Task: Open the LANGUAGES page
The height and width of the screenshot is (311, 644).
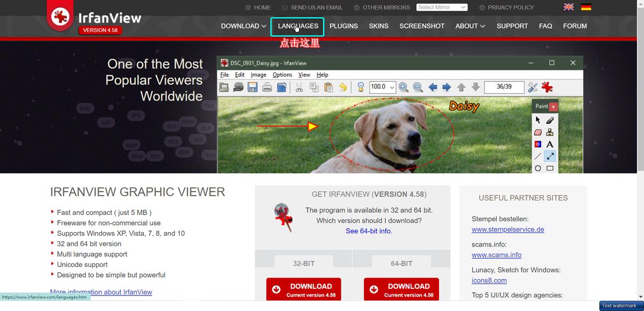Action: (x=298, y=26)
